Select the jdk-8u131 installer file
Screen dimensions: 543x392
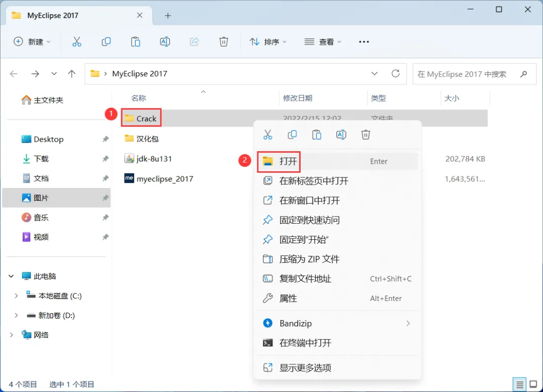(148, 159)
